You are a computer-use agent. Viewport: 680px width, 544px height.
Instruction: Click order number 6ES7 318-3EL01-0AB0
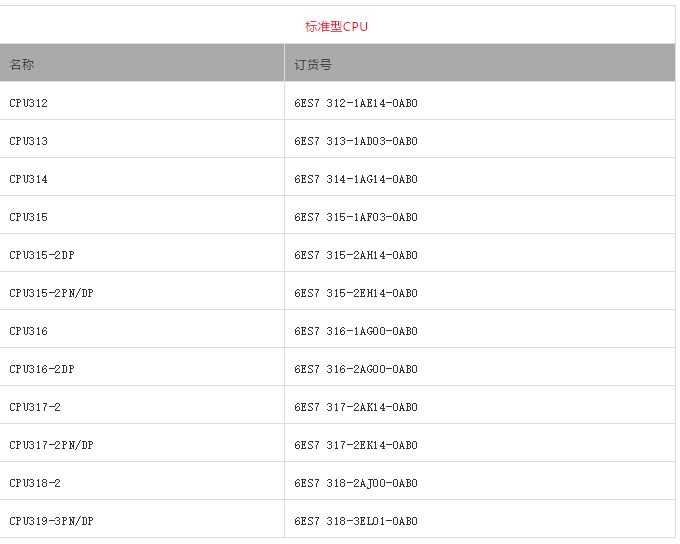356,521
